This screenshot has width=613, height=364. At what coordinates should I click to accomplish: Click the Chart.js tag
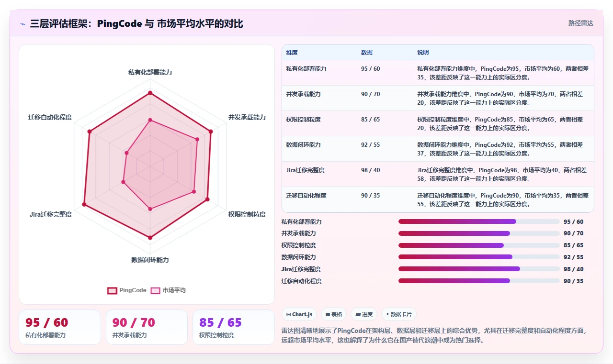coord(299,314)
